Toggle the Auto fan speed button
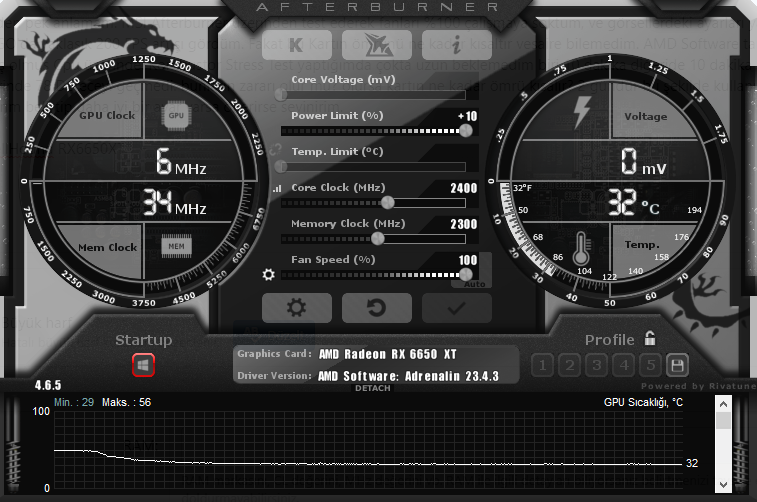This screenshot has height=502, width=757. pos(475,284)
